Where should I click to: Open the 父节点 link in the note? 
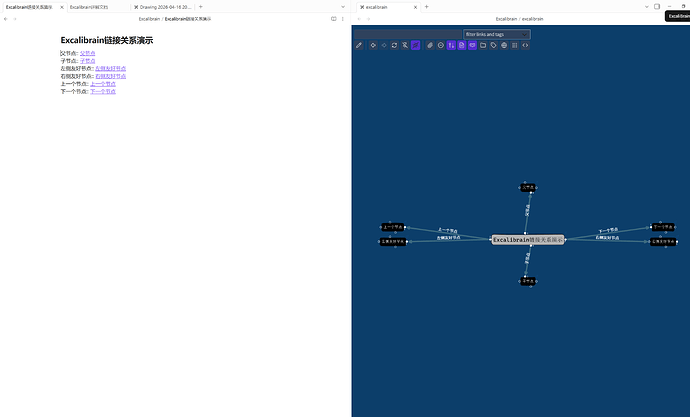coord(87,53)
